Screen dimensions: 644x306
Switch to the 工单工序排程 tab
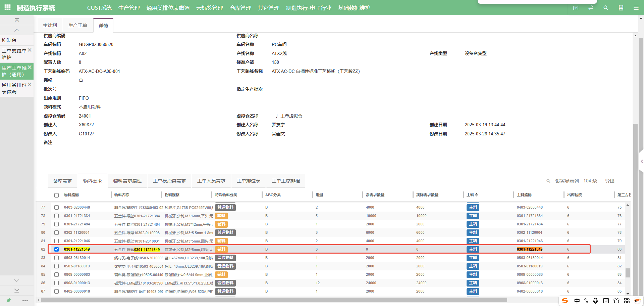pos(286,181)
